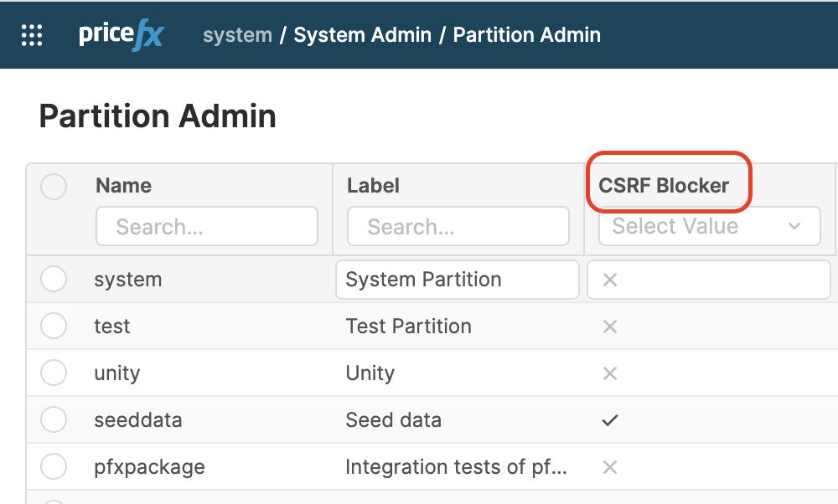Open the CSRF Blocker Select Value dropdown
The height and width of the screenshot is (504, 838).
(x=696, y=226)
